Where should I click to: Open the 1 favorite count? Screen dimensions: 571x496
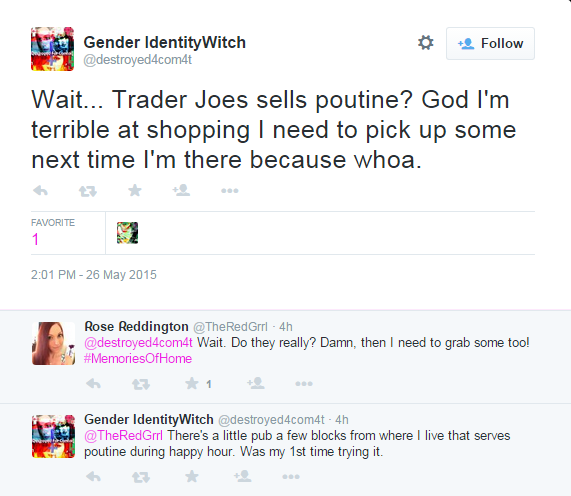35,239
